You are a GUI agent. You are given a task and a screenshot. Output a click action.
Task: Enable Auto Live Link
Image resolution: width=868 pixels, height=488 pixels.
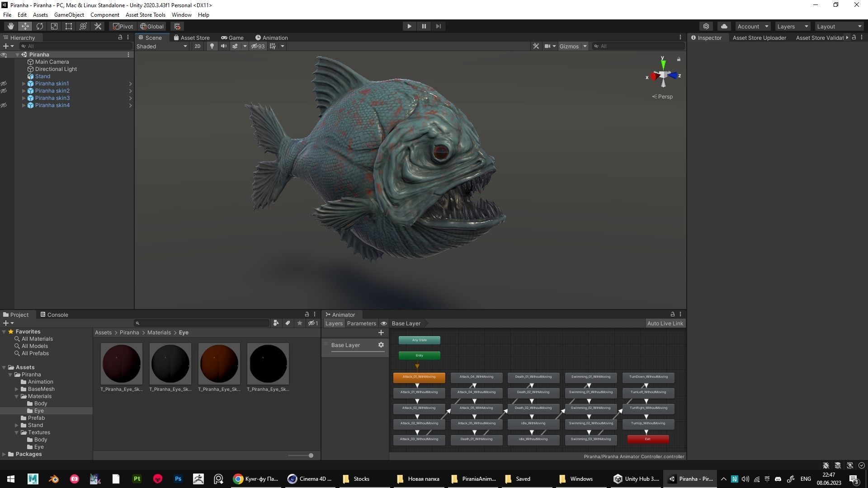click(665, 323)
